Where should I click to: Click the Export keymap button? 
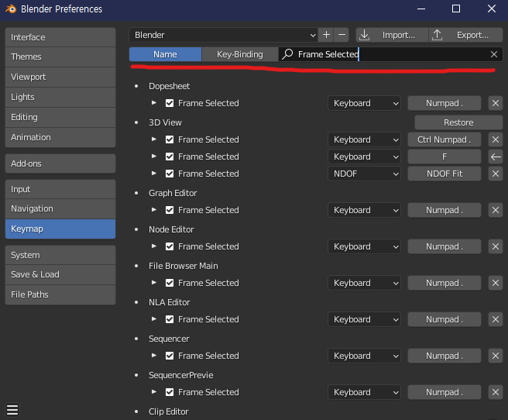[465, 35]
